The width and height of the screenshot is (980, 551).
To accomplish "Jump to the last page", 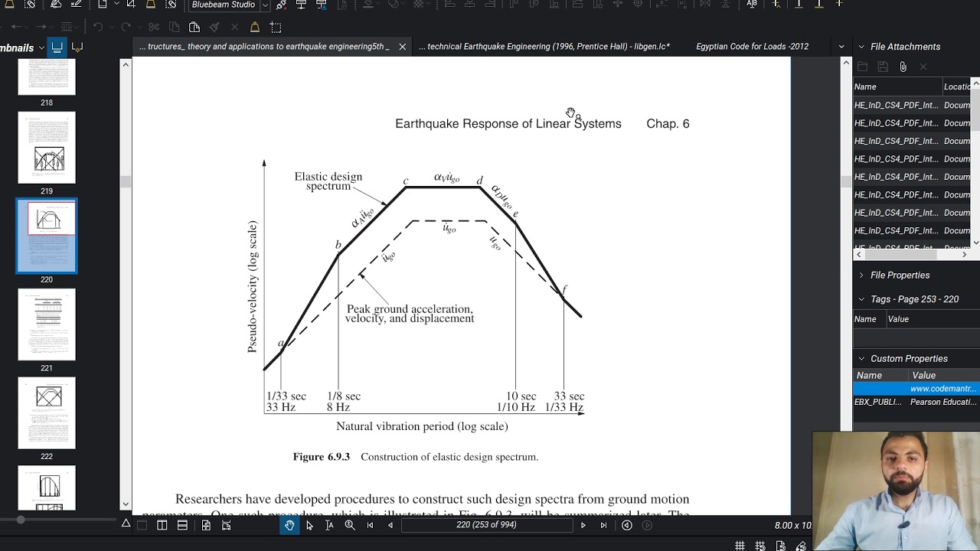I will [x=603, y=525].
